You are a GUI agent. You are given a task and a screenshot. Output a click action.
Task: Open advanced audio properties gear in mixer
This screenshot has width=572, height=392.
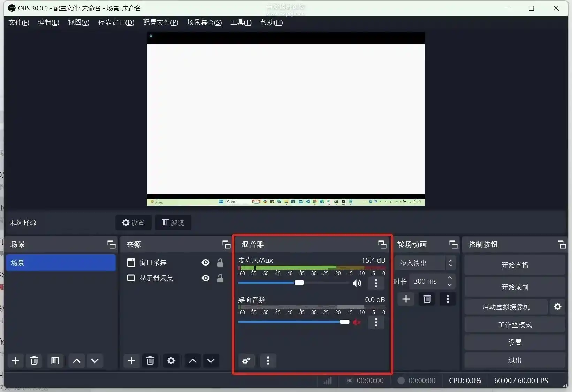[246, 361]
